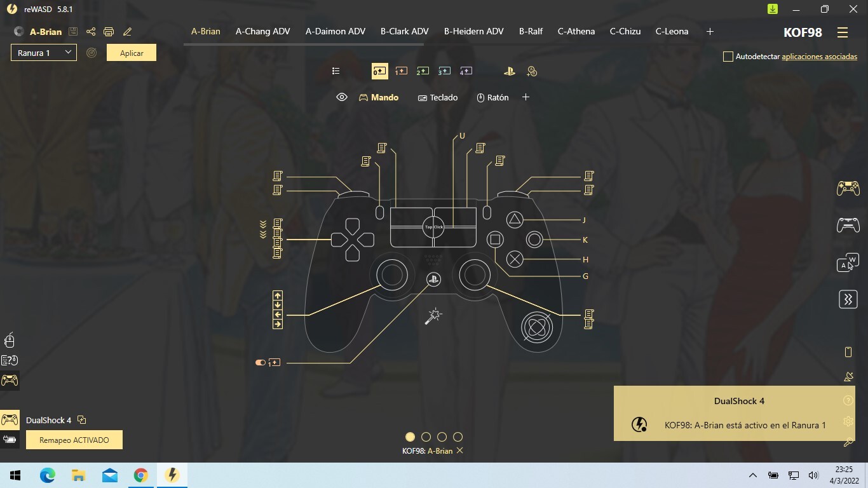Enable Autodetectar checkbox
The height and width of the screenshot is (488, 868).
coord(728,57)
